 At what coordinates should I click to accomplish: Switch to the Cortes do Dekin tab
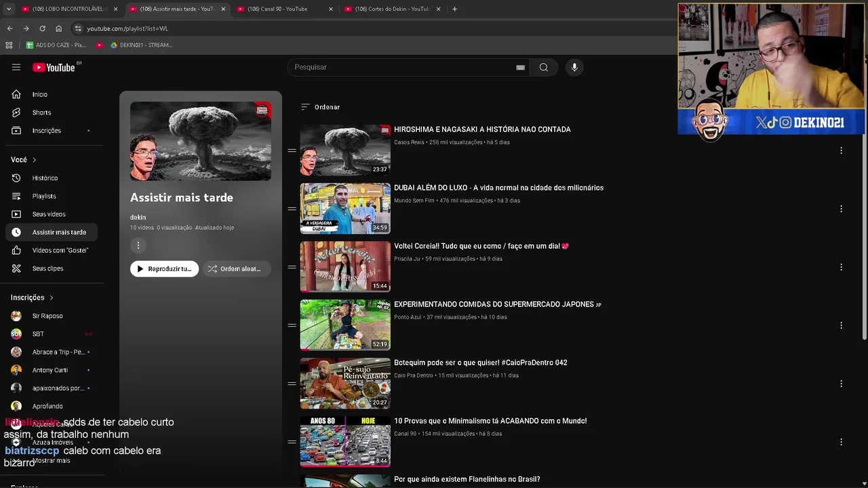(393, 9)
